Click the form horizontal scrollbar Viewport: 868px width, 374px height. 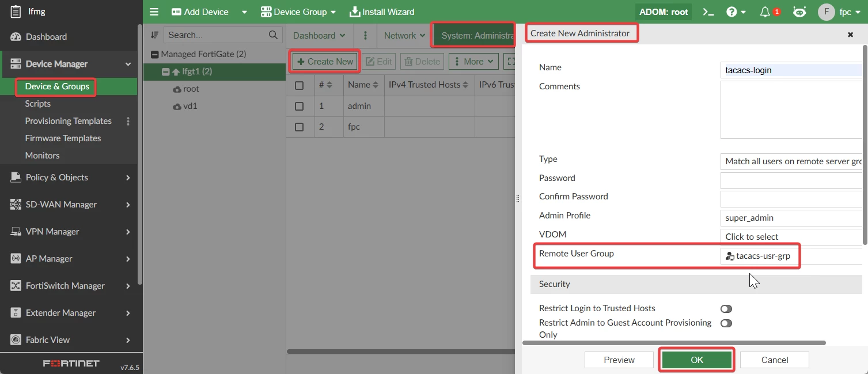point(674,343)
